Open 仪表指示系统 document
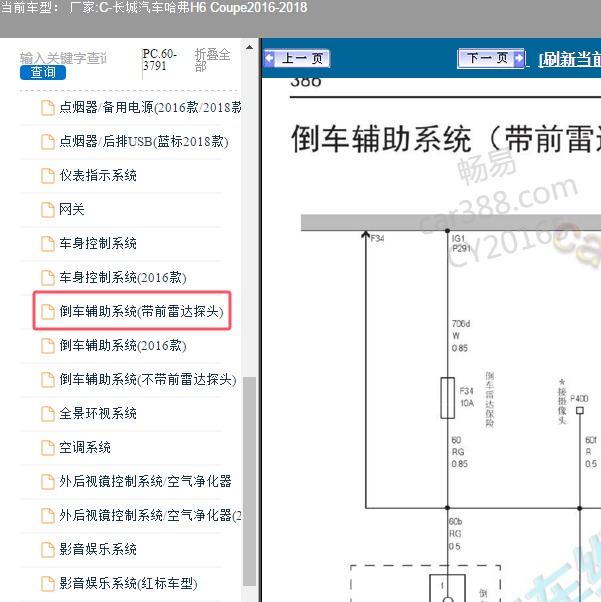This screenshot has height=602, width=601. pyautogui.click(x=98, y=175)
